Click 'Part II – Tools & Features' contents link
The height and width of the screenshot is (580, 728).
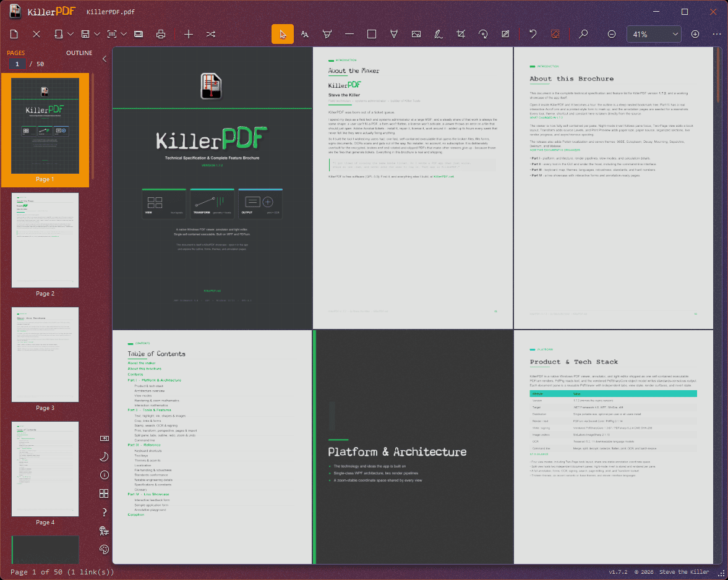click(150, 410)
